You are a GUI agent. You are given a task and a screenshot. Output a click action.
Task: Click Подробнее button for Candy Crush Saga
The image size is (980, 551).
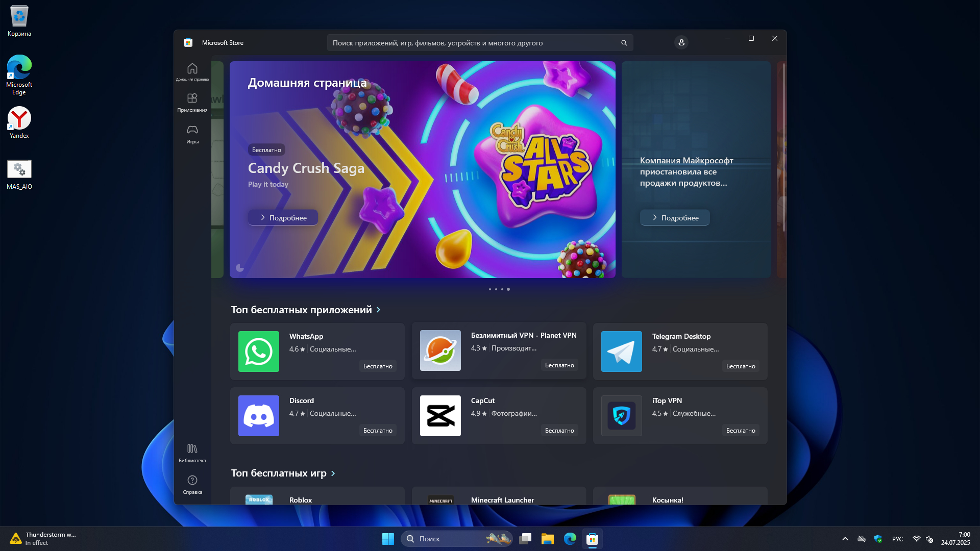pos(283,217)
